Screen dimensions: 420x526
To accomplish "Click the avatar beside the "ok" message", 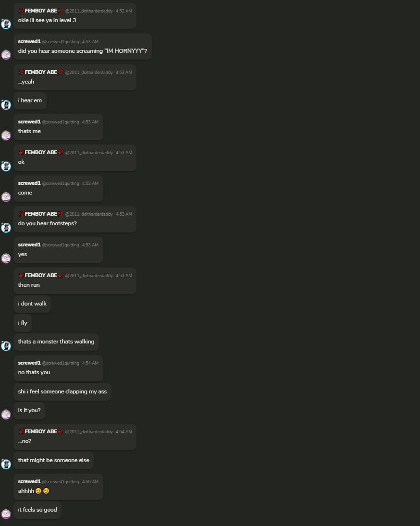I will [x=6, y=166].
